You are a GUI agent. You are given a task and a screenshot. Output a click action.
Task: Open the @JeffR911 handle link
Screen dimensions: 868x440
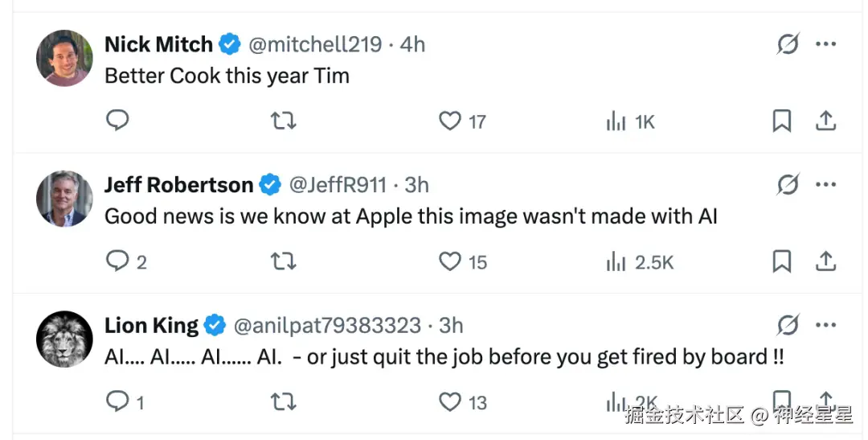tap(338, 185)
